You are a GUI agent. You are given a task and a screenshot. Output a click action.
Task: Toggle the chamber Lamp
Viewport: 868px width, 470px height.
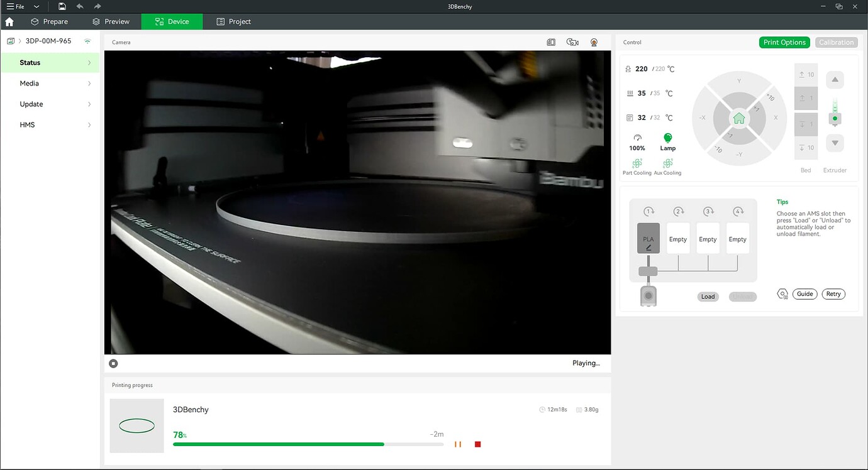pos(668,142)
